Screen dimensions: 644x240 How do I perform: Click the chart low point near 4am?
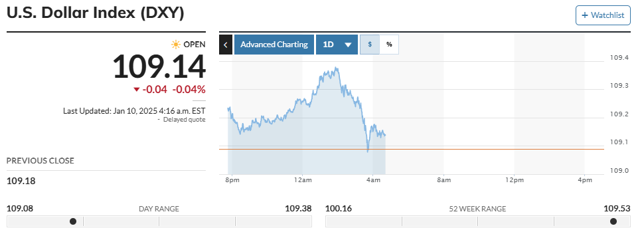(x=368, y=151)
